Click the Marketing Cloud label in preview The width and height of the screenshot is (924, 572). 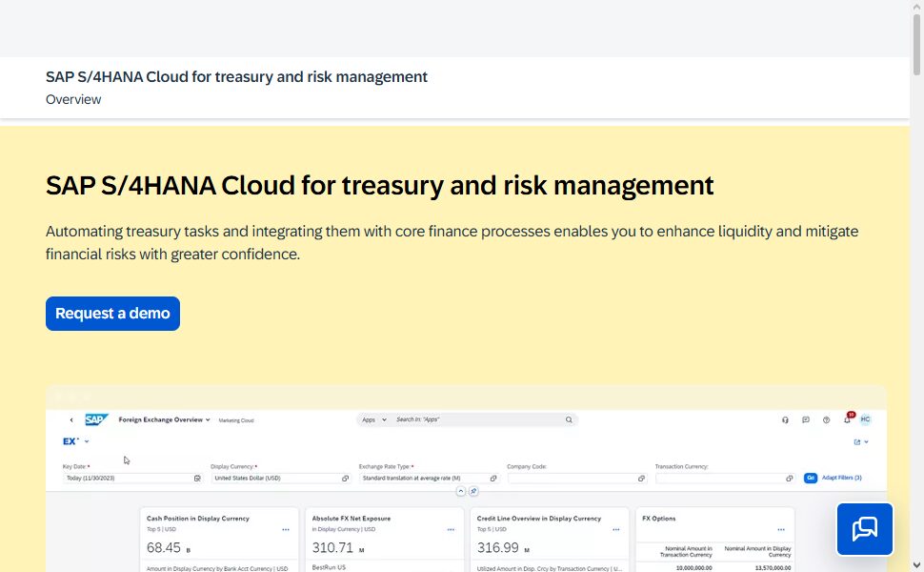click(x=235, y=420)
